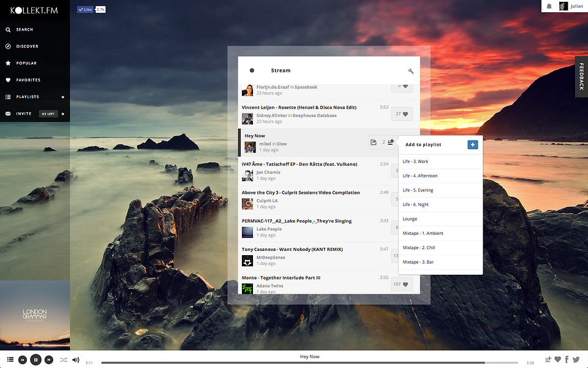Click the Hey Now title in player bar
588x368 pixels.
(x=310, y=356)
